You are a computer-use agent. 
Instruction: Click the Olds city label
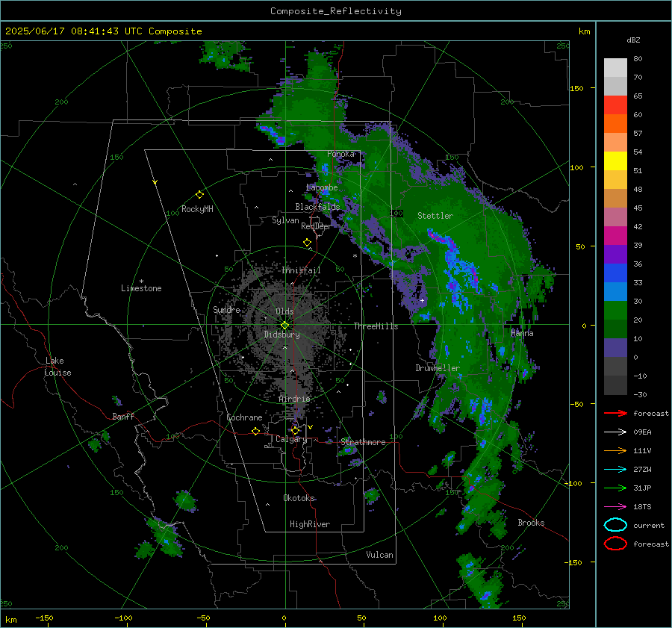[x=284, y=311]
